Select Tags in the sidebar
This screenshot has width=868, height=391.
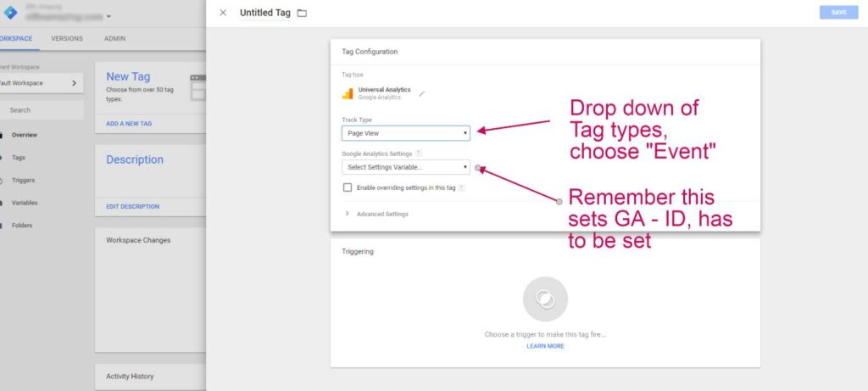[x=19, y=158]
